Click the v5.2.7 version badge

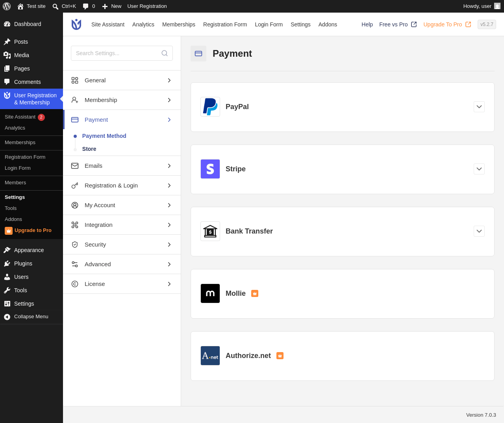[487, 24]
